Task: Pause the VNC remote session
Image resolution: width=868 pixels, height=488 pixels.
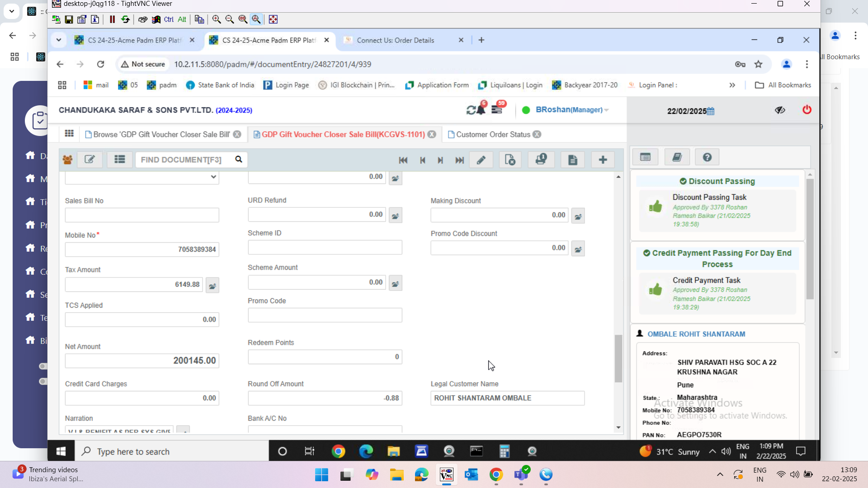Action: point(112,19)
